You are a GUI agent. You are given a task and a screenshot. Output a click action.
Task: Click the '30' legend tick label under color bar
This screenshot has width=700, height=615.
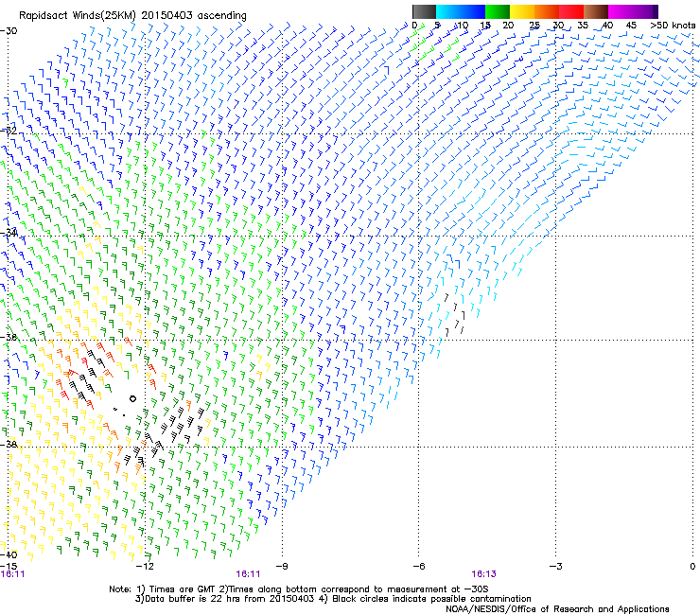coord(558,26)
